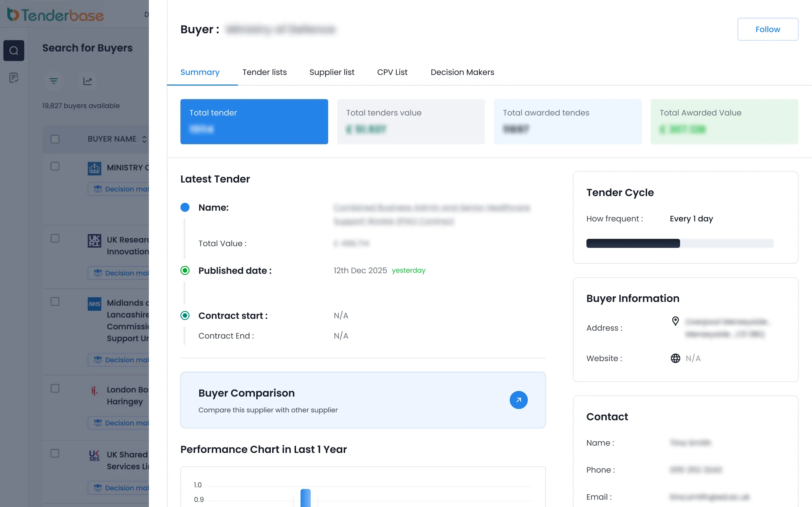
Task: Click the search icon in left sidebar
Action: tap(14, 51)
